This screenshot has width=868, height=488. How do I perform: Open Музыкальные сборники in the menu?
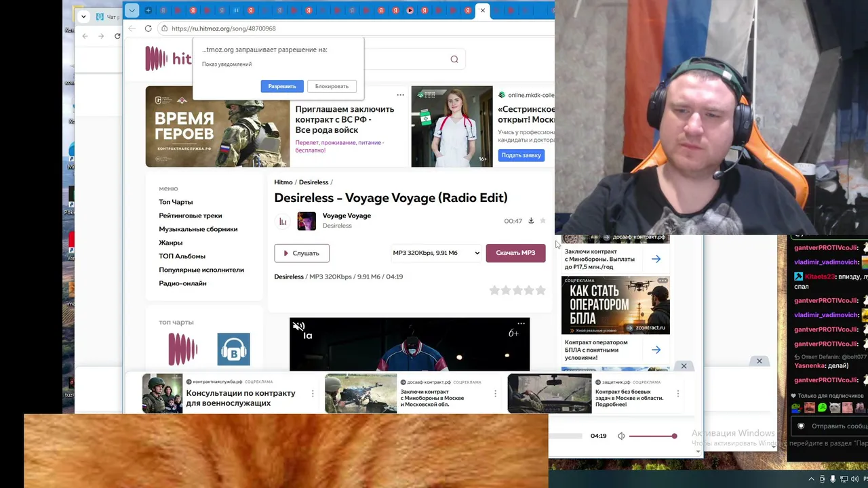click(198, 229)
